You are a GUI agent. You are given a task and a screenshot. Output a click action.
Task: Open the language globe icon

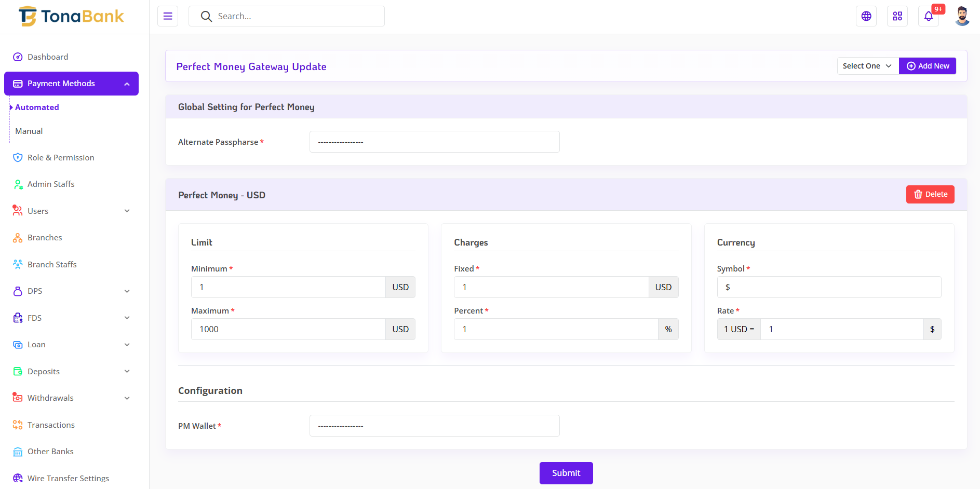[x=866, y=16]
